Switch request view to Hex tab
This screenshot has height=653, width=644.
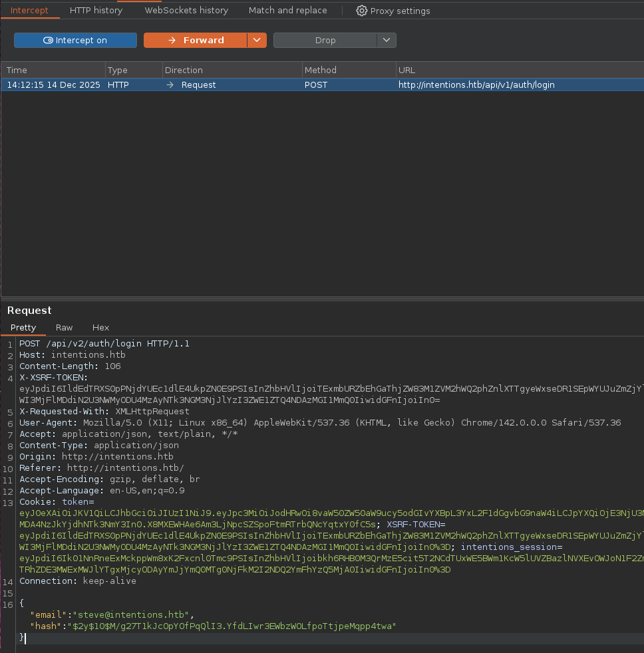tap(101, 328)
